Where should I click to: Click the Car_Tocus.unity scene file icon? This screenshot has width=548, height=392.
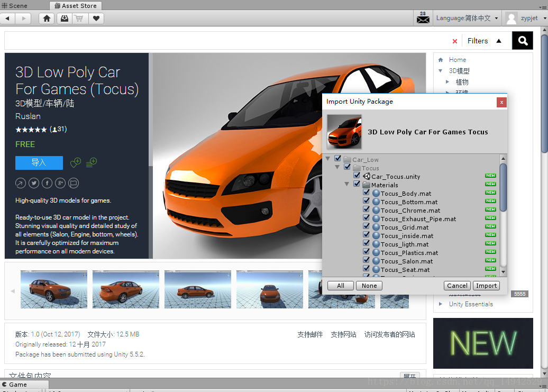[x=366, y=177]
